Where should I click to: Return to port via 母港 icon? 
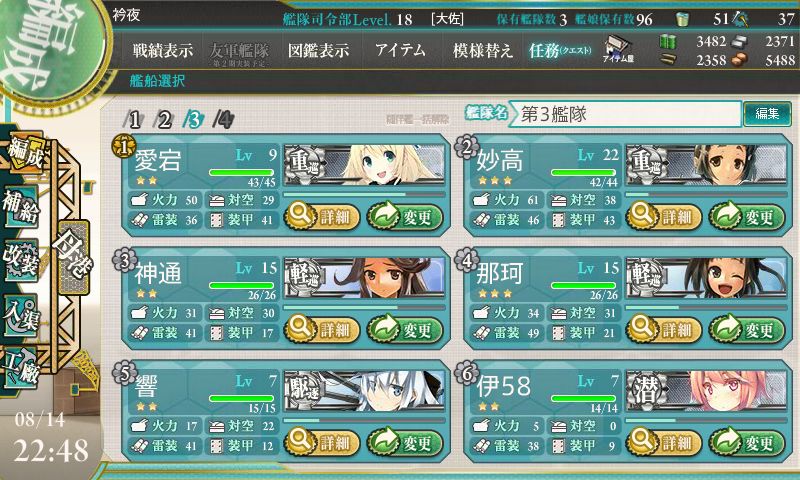(x=74, y=256)
